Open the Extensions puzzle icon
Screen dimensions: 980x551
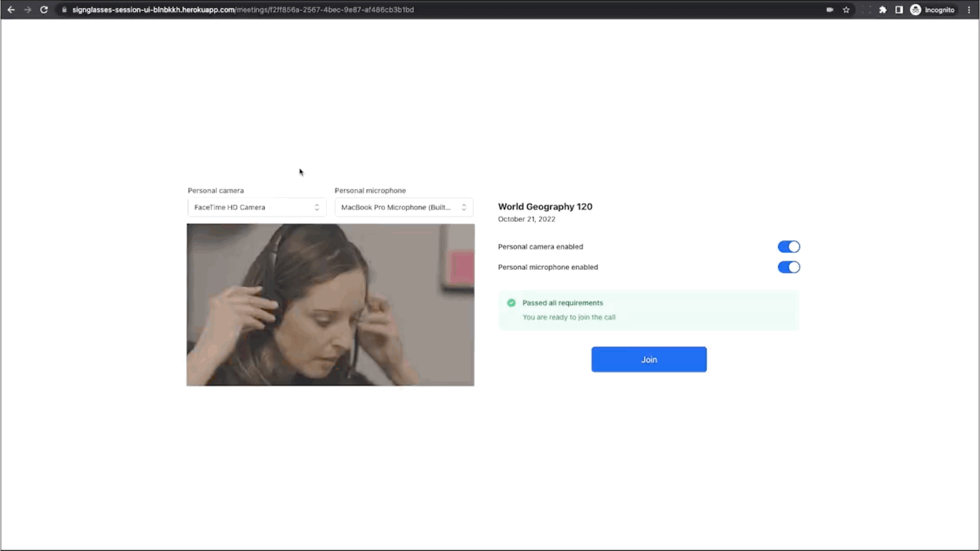click(x=883, y=10)
